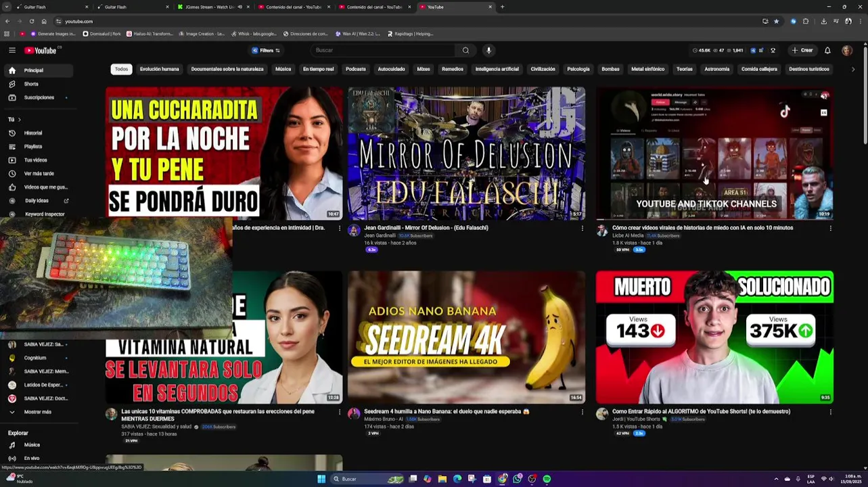Expand the Tú section chevron
The width and height of the screenshot is (868, 487).
19,120
